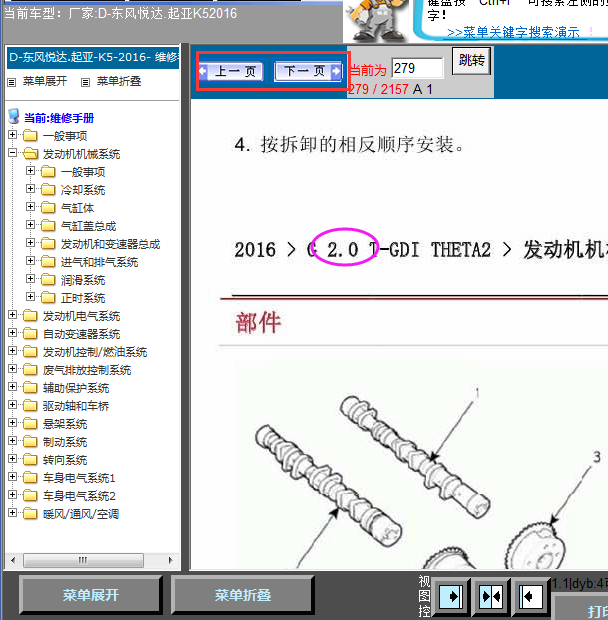Click the 279 / 2157 page counter text
608x620 pixels.
[x=378, y=89]
